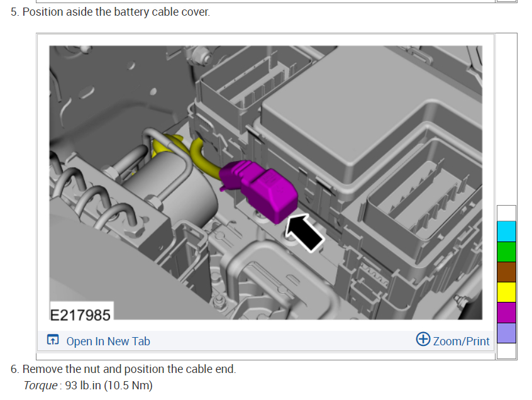532x400 pixels.
Task: Select the cyan color swatch
Action: 506,231
